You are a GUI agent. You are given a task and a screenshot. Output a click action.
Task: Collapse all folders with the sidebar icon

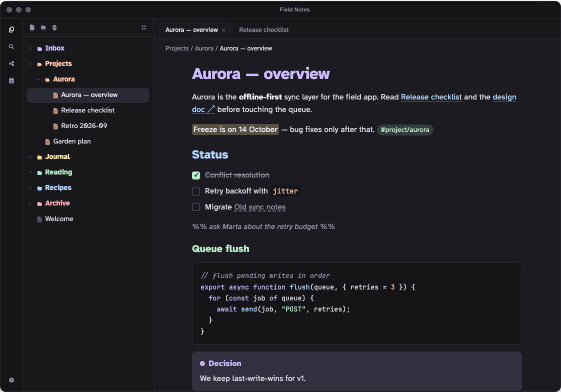coord(144,27)
